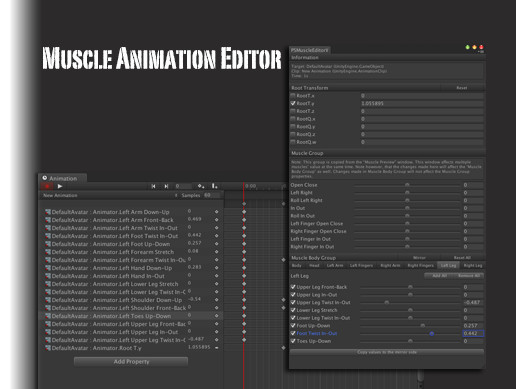Click the key diamond for Left Shoulder Down-Up
Screen dimensions: 516x389
point(217,300)
